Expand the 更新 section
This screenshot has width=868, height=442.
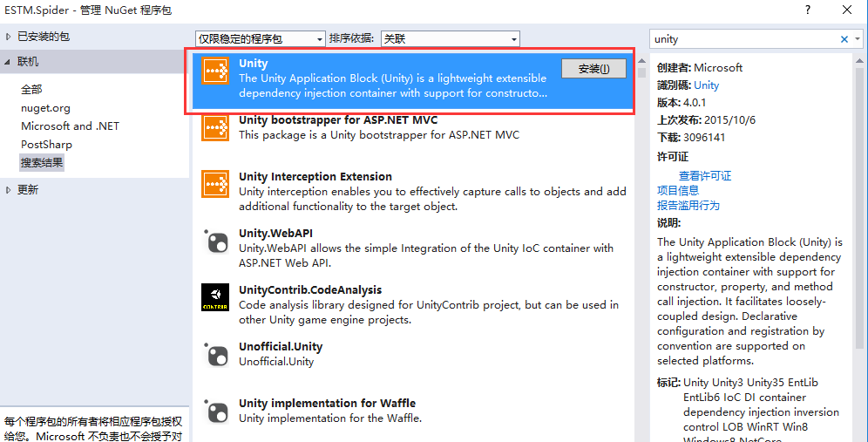coord(8,190)
